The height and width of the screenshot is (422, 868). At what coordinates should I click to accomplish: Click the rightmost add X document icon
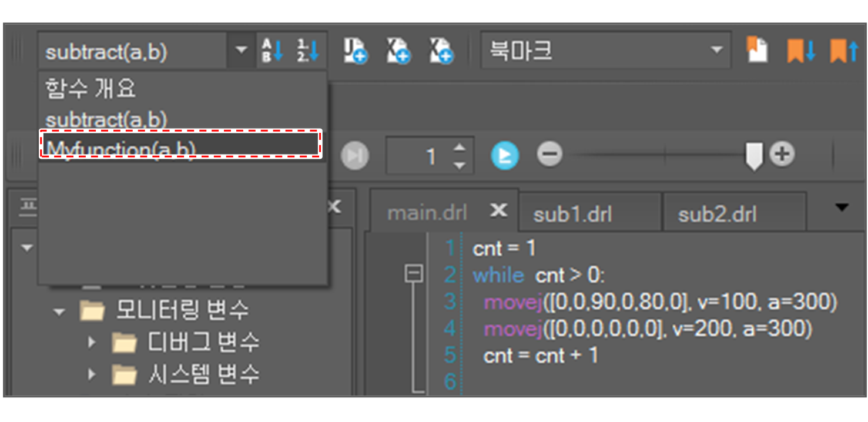(441, 51)
